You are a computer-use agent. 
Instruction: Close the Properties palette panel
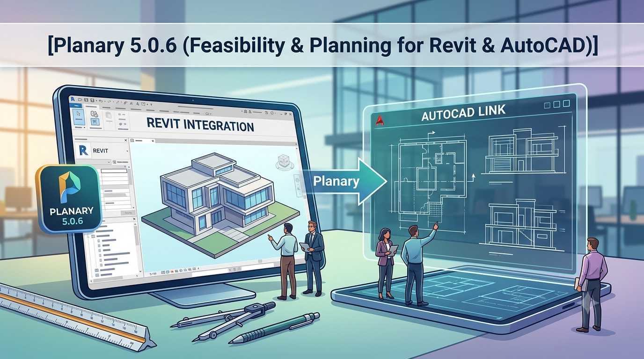pos(125,140)
